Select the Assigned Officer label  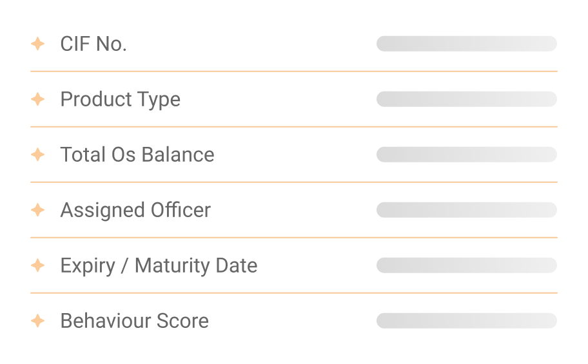click(x=135, y=210)
